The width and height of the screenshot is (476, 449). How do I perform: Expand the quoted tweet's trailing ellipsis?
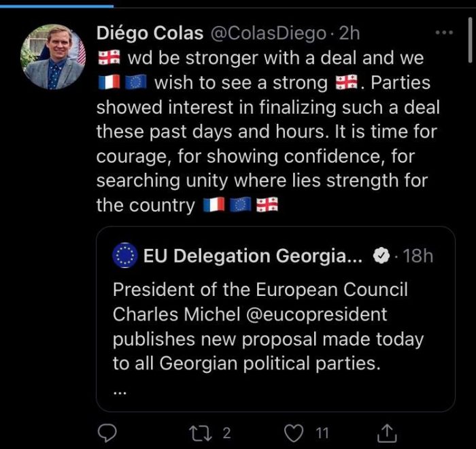[120, 390]
